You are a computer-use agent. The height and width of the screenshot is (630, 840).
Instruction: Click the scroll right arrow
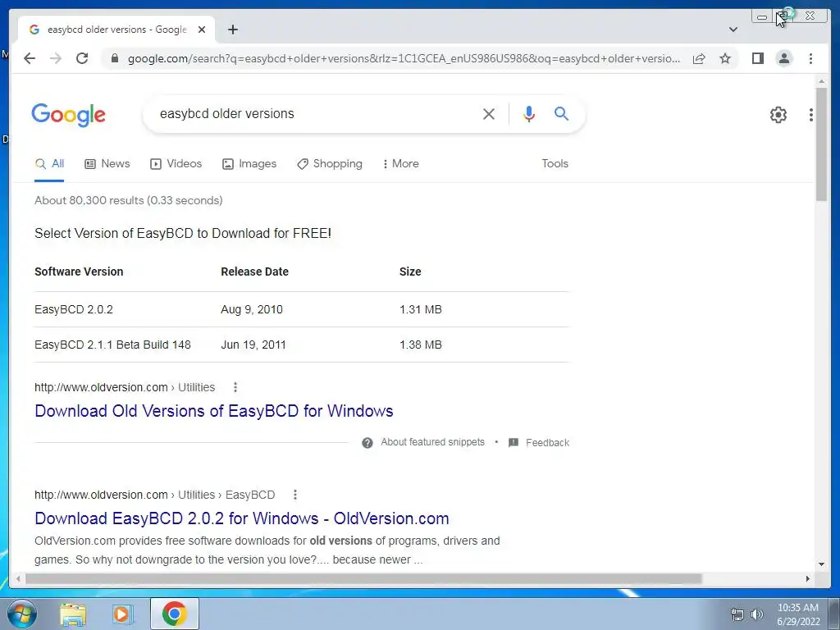click(x=808, y=578)
